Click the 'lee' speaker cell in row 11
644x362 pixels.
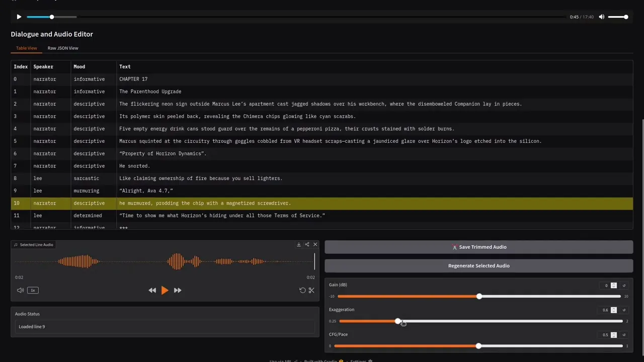(51, 216)
